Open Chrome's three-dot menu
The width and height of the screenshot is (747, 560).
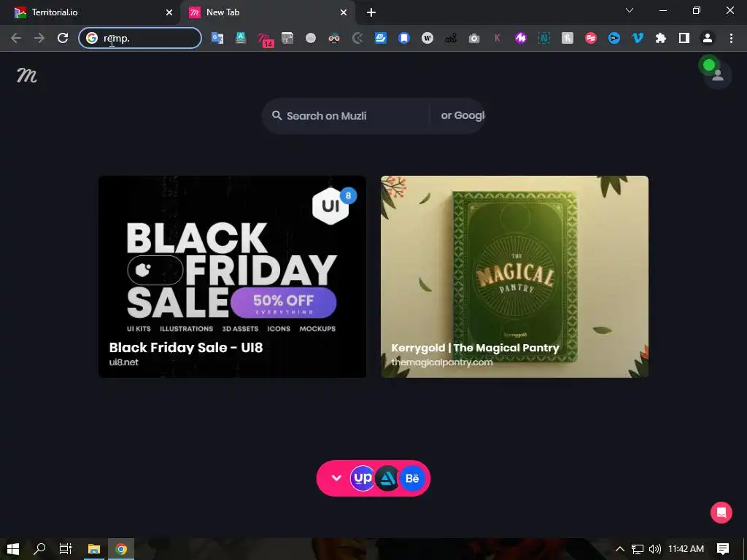pos(731,38)
